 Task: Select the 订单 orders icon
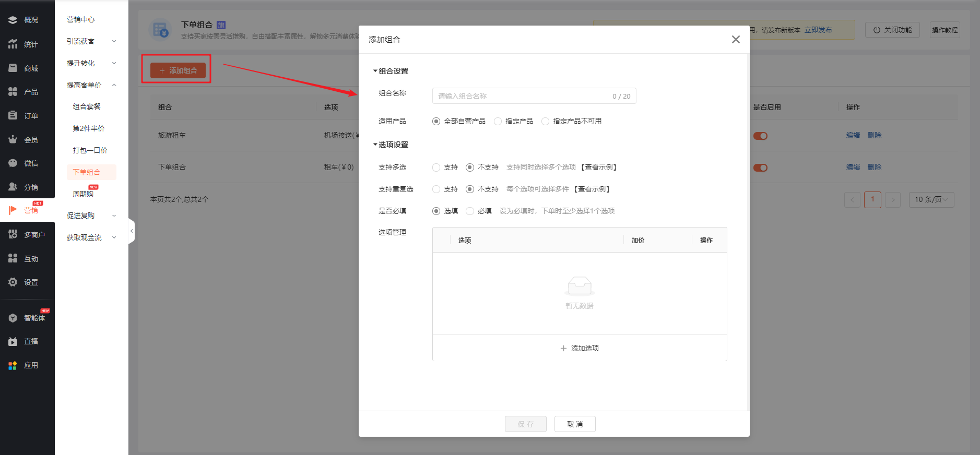pyautogui.click(x=13, y=115)
